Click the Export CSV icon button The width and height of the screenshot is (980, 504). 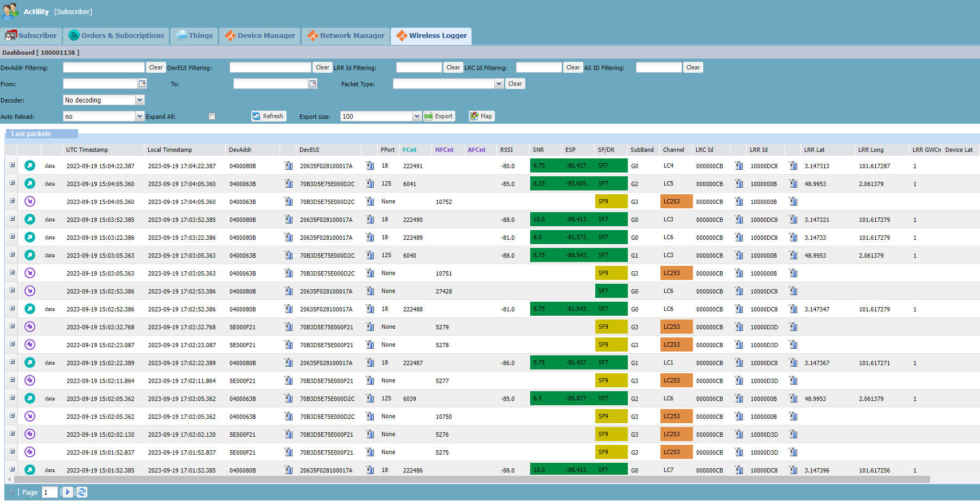point(429,116)
